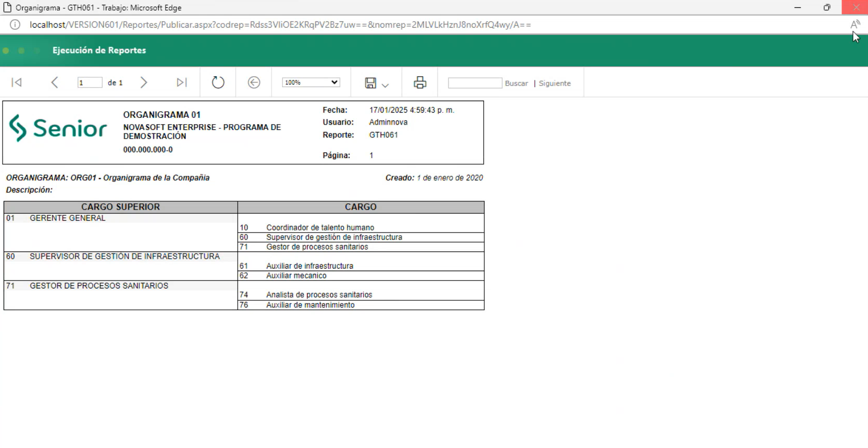
Task: Close the Edge window
Action: tap(855, 7)
